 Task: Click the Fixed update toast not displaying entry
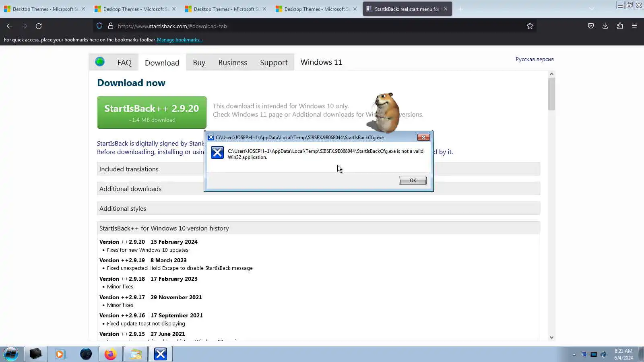(x=146, y=323)
